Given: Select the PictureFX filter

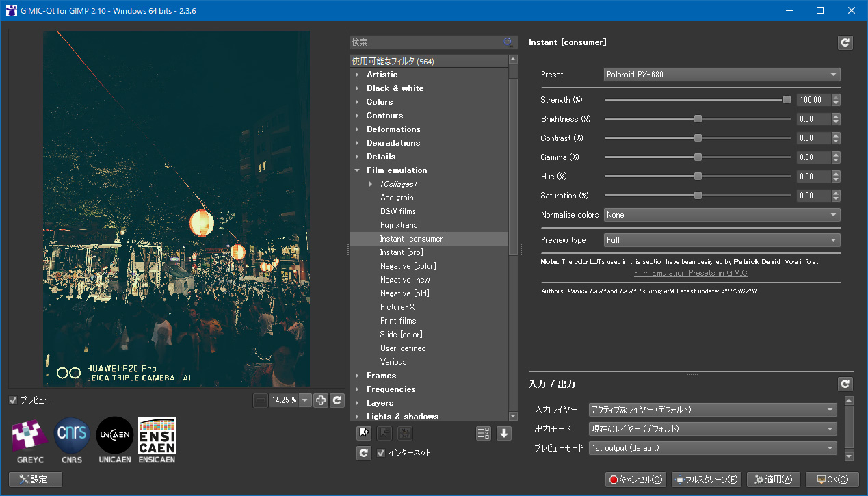Looking at the screenshot, I should 397,307.
